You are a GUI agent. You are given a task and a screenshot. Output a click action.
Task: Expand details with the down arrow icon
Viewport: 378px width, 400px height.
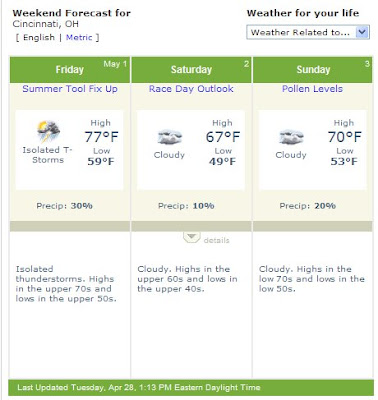tap(191, 237)
